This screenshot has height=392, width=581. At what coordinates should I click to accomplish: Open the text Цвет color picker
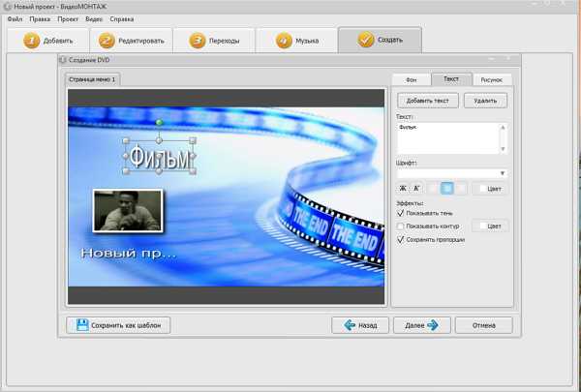click(491, 189)
